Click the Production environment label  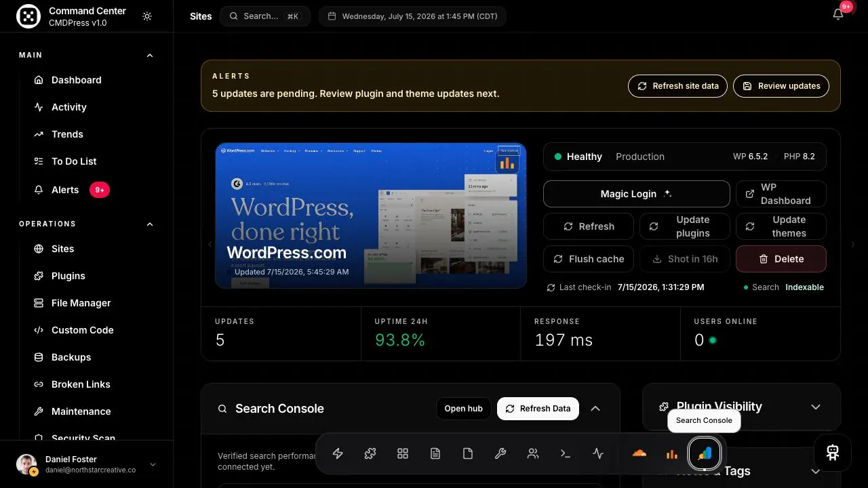(640, 157)
